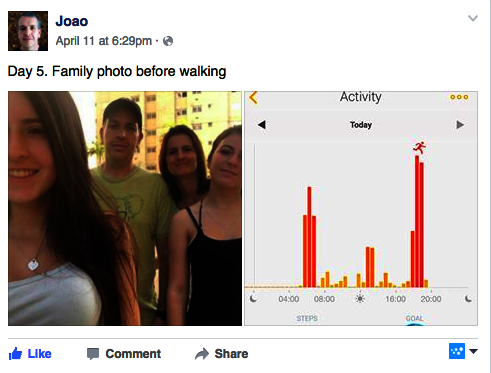Select the STEPS tab

pyautogui.click(x=307, y=318)
